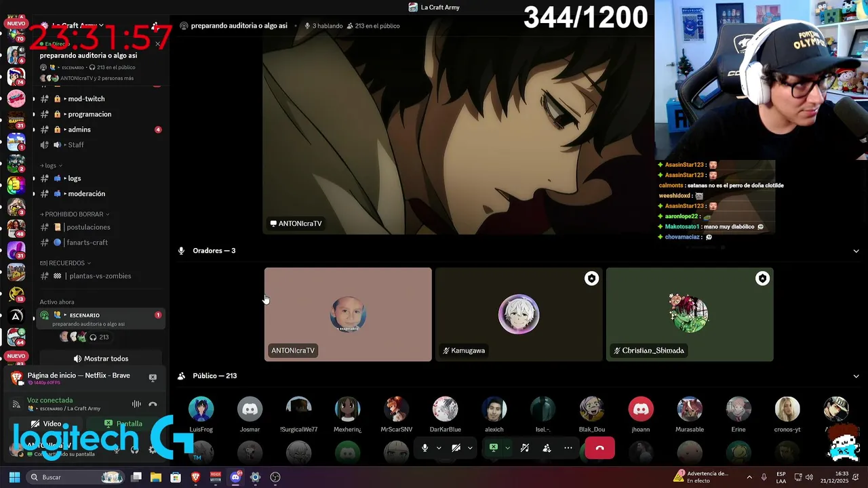Open the programacion channel
Image resolution: width=868 pixels, height=488 pixels.
100,115
